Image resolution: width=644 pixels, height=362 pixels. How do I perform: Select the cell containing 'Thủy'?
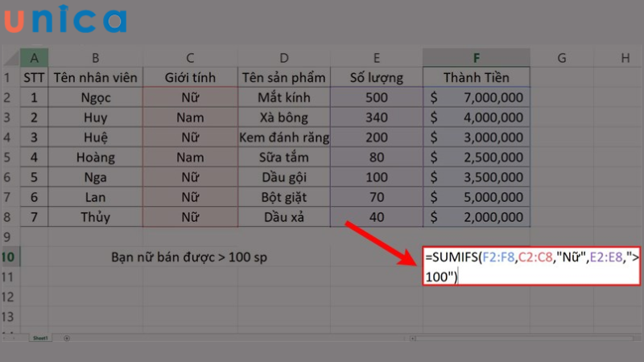(95, 217)
